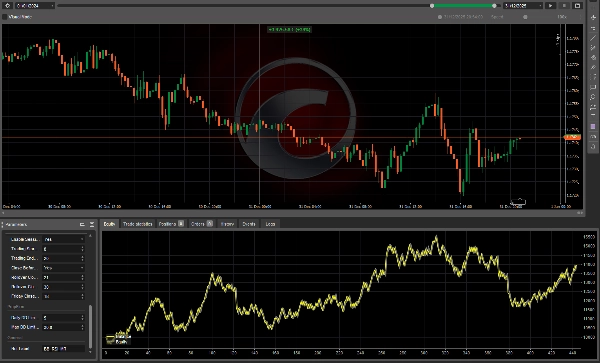Screen dimensions: 600x363
Task: Open the Events tab
Action: (x=249, y=224)
